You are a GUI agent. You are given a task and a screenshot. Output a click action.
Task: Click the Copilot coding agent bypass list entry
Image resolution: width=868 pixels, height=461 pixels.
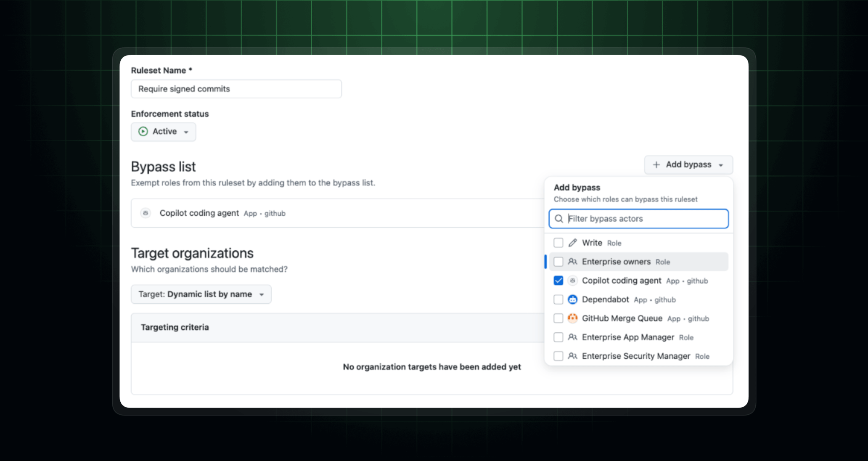[x=199, y=213]
